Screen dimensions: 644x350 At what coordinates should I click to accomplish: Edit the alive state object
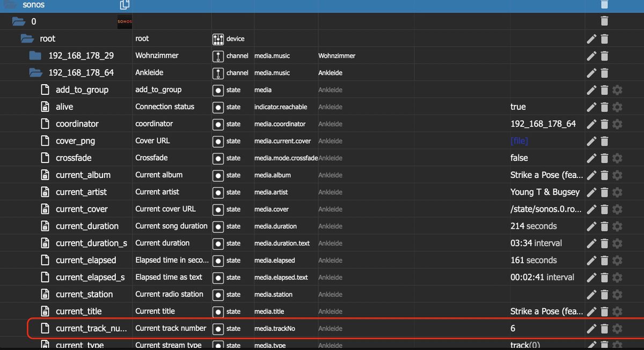tap(591, 107)
